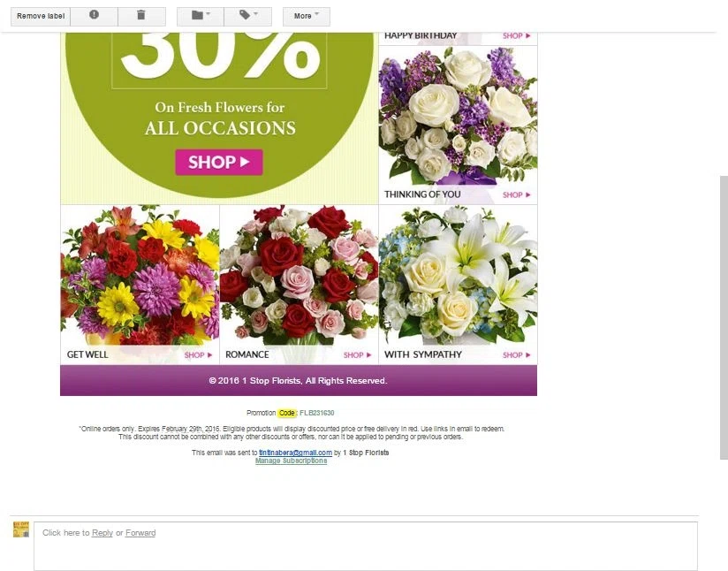Click the Delete trash icon
This screenshot has width=728, height=571.
pyautogui.click(x=141, y=16)
